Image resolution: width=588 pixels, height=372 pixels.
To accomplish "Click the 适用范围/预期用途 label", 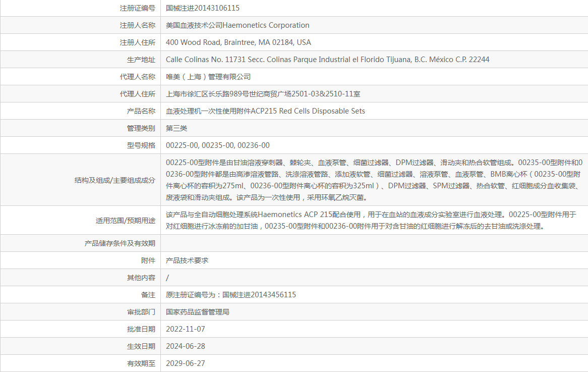I will click(125, 221).
